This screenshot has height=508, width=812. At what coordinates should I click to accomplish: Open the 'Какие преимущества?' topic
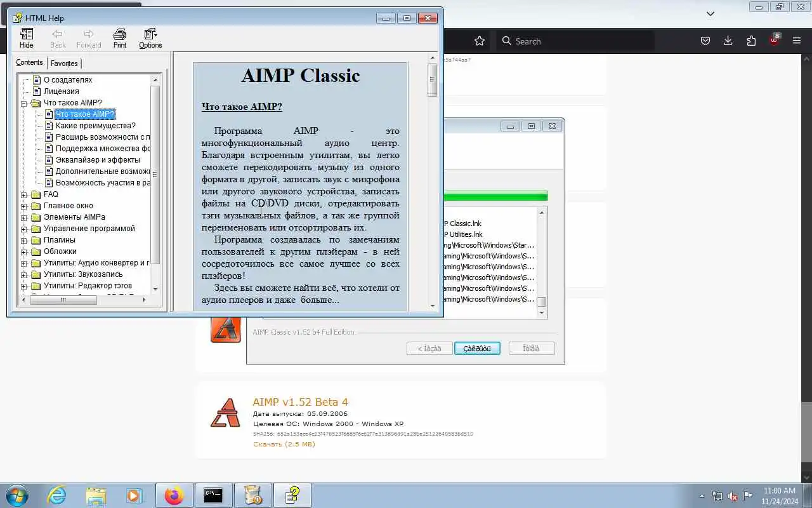click(95, 126)
